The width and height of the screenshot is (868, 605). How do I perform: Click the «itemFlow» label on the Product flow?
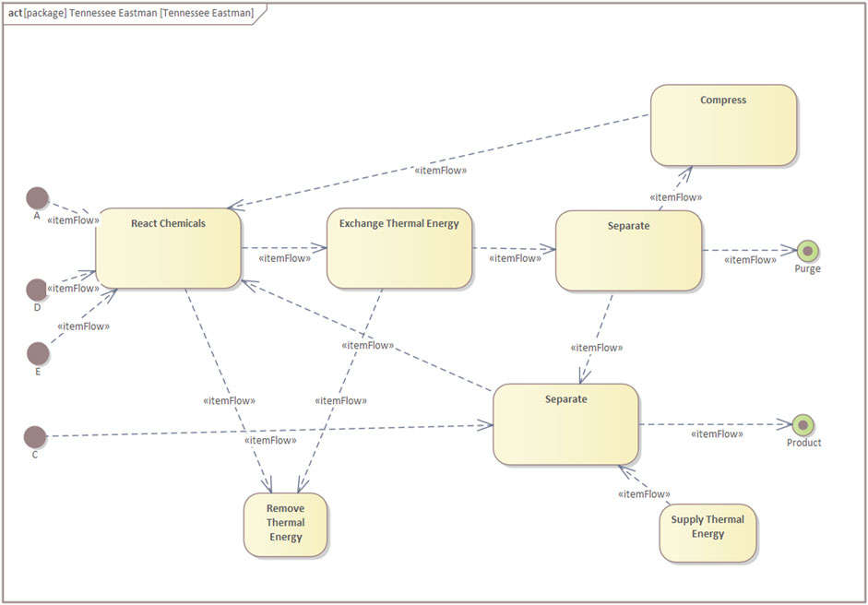(717, 434)
